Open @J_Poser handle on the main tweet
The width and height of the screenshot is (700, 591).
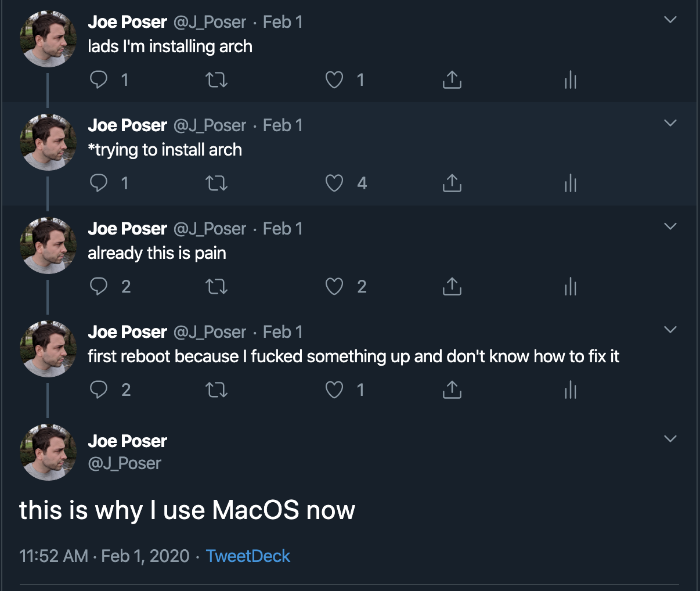125,463
